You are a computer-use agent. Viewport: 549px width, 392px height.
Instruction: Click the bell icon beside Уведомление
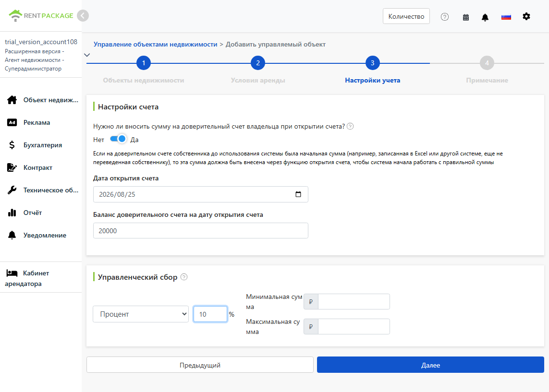(x=12, y=235)
